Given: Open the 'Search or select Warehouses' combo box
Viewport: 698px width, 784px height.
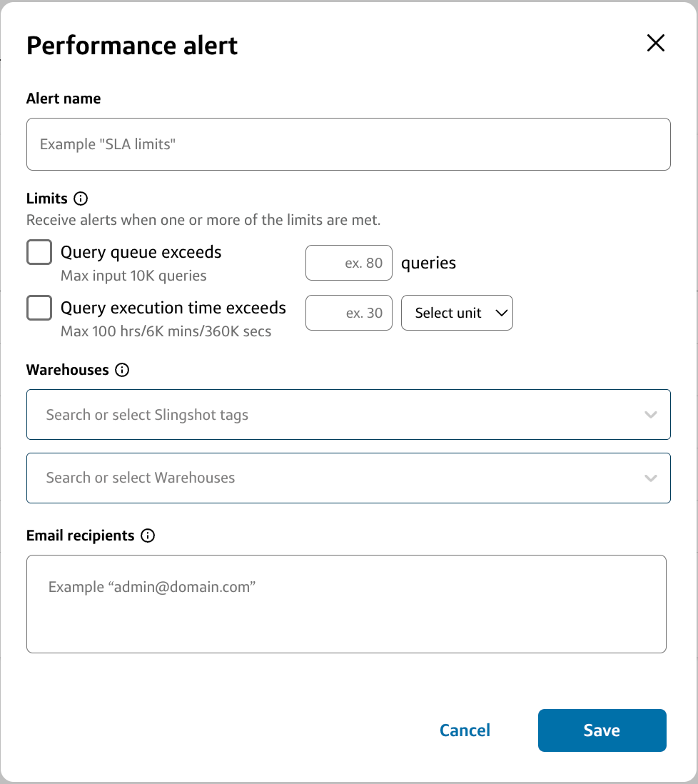Looking at the screenshot, I should (335, 478).
